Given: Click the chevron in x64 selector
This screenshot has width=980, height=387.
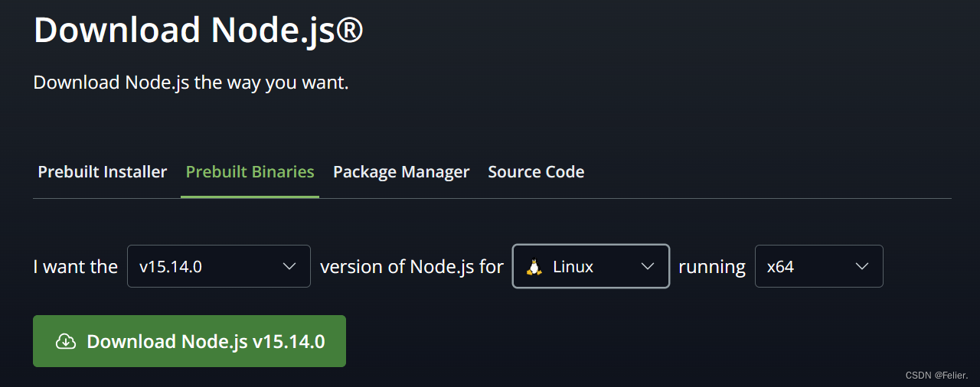Looking at the screenshot, I should [862, 266].
